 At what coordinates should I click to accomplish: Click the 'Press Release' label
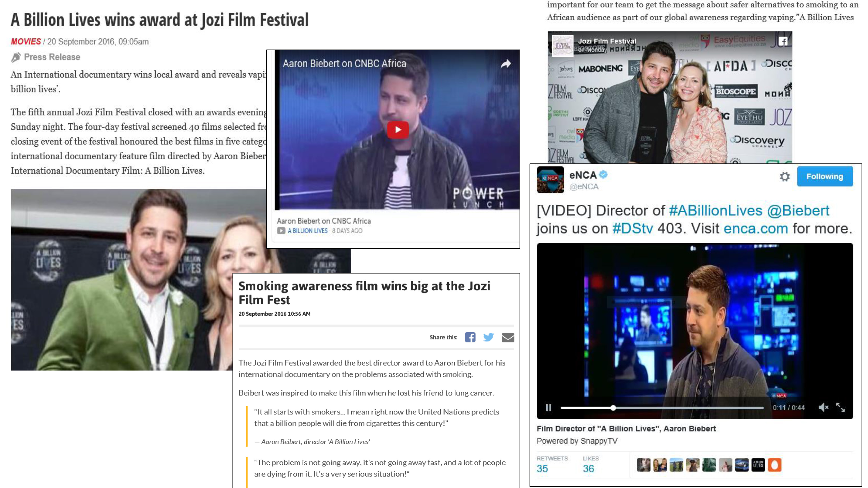coord(52,57)
